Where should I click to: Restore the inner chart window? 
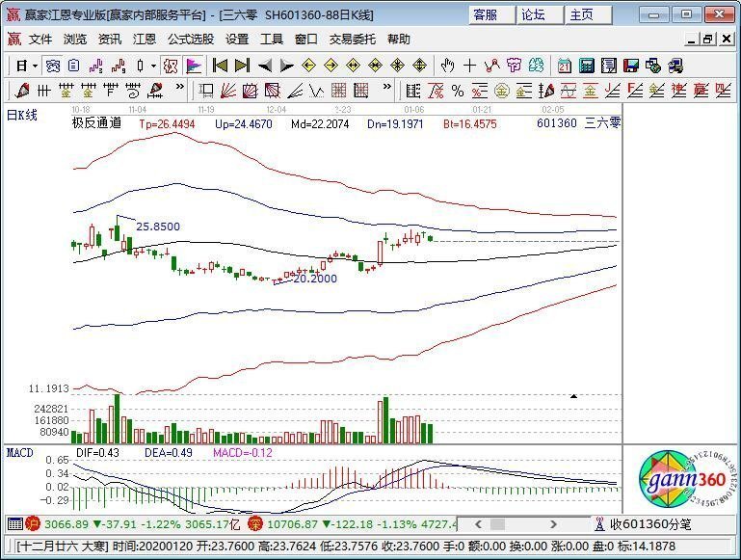(707, 40)
